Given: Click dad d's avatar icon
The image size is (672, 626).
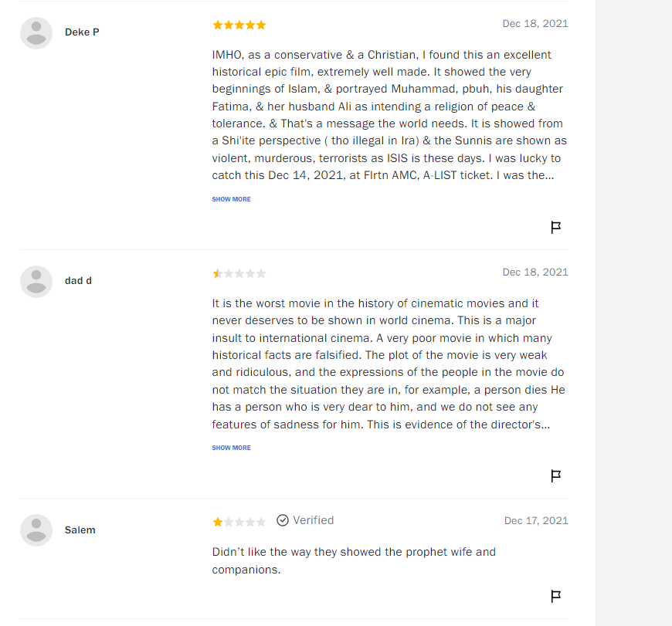Looking at the screenshot, I should click(x=36, y=282).
